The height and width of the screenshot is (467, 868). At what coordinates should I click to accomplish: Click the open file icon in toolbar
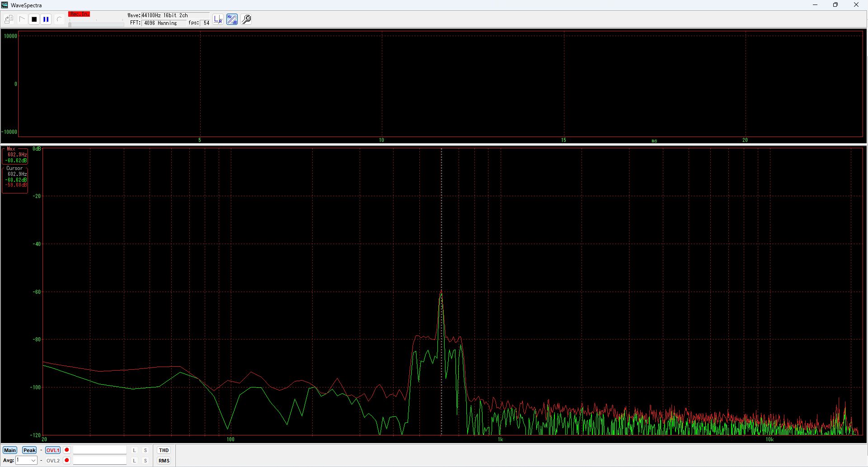pos(9,19)
